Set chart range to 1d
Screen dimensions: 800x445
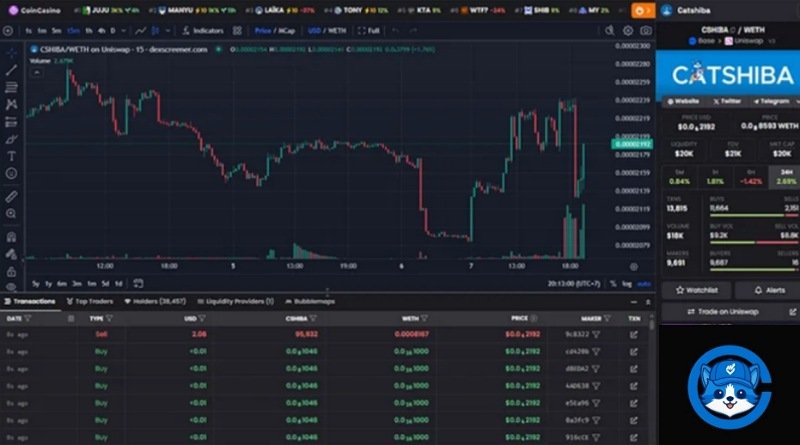coord(118,283)
